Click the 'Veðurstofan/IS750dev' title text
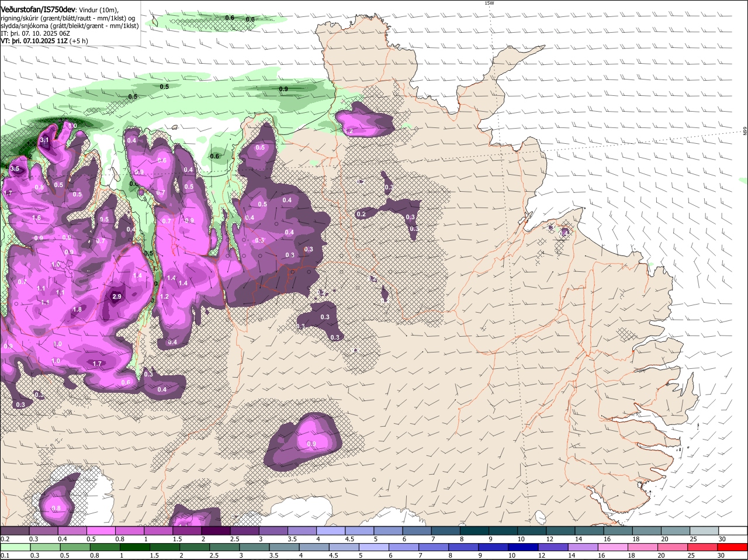Viewport: 748px width, 560px height. 38,9
